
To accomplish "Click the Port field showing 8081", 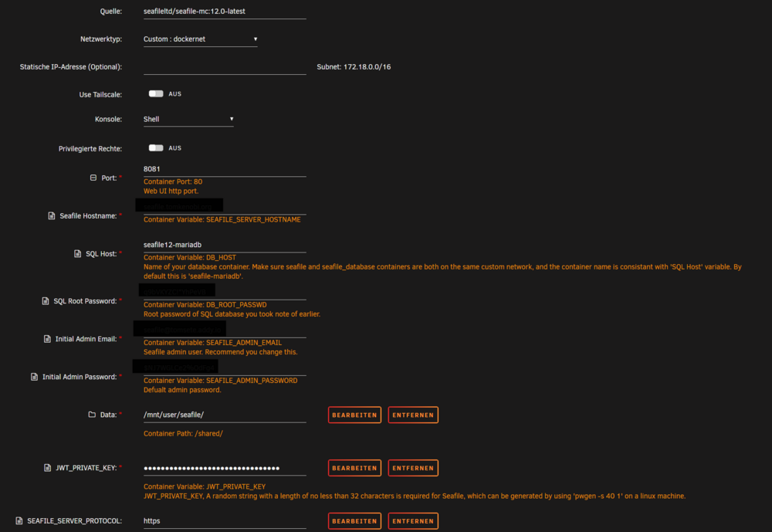I will pos(225,169).
